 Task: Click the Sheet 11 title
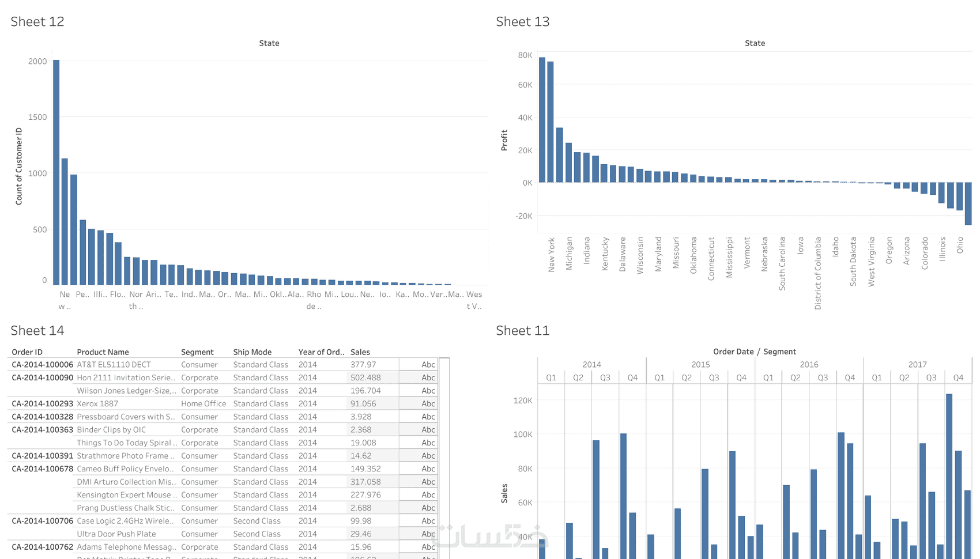pos(523,330)
